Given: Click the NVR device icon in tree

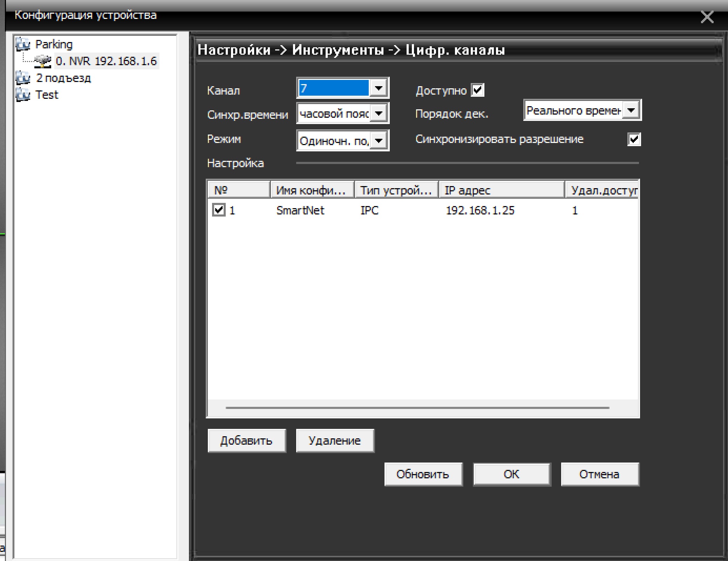Looking at the screenshot, I should (x=43, y=61).
